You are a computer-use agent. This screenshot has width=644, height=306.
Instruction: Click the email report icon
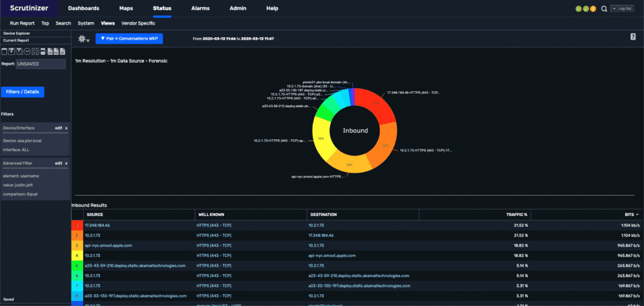point(62,52)
